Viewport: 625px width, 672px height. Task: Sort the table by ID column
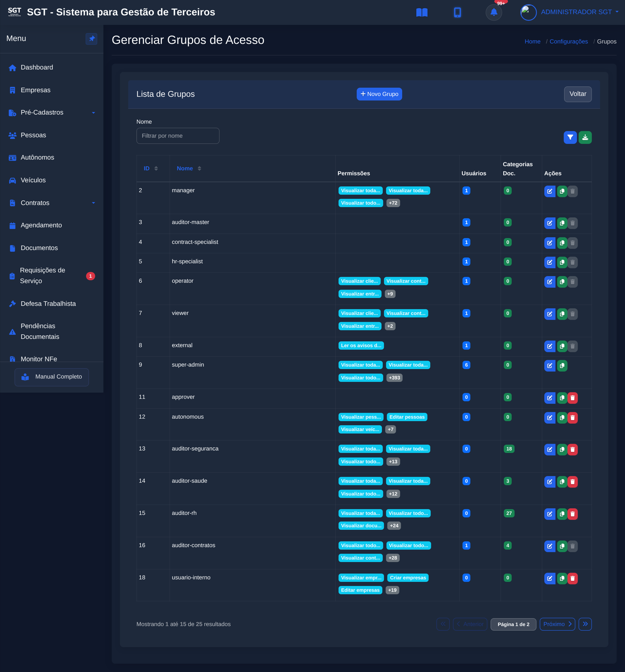tap(151, 169)
